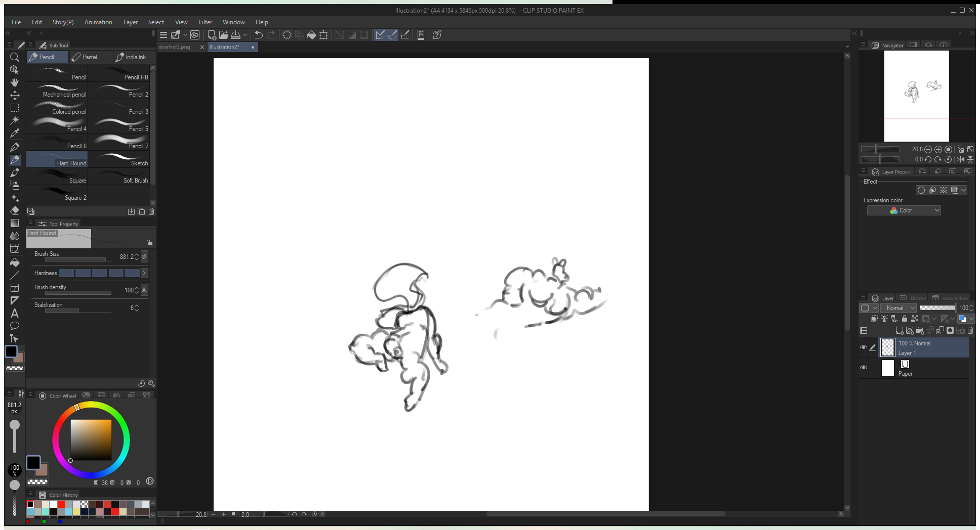980x530 pixels.
Task: Toggle visibility of the Paper layer
Action: [x=864, y=368]
